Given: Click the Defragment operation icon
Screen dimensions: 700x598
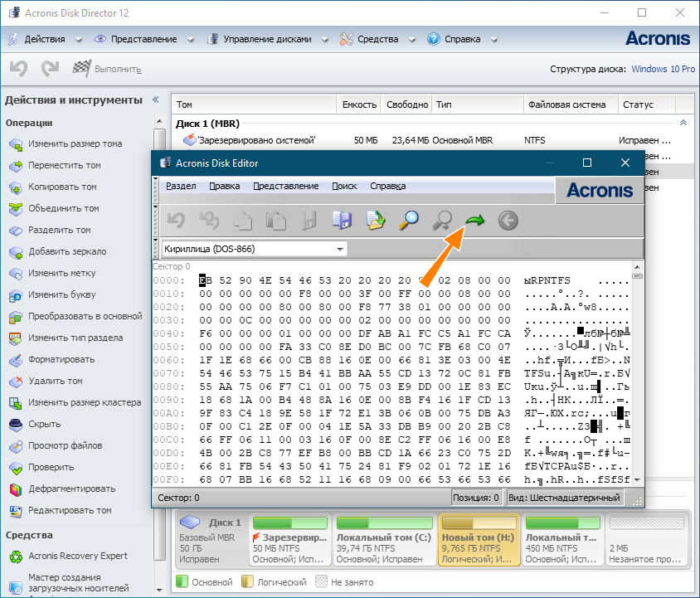Looking at the screenshot, I should (x=17, y=489).
